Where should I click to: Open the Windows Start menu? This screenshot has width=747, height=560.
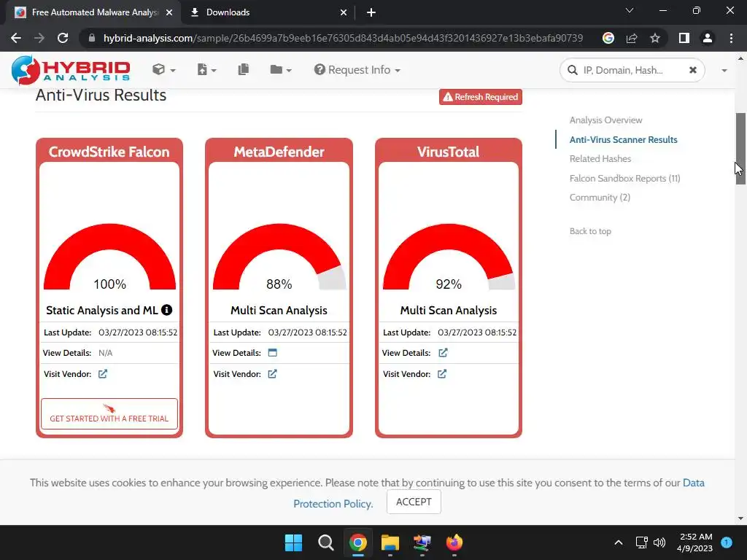point(293,542)
